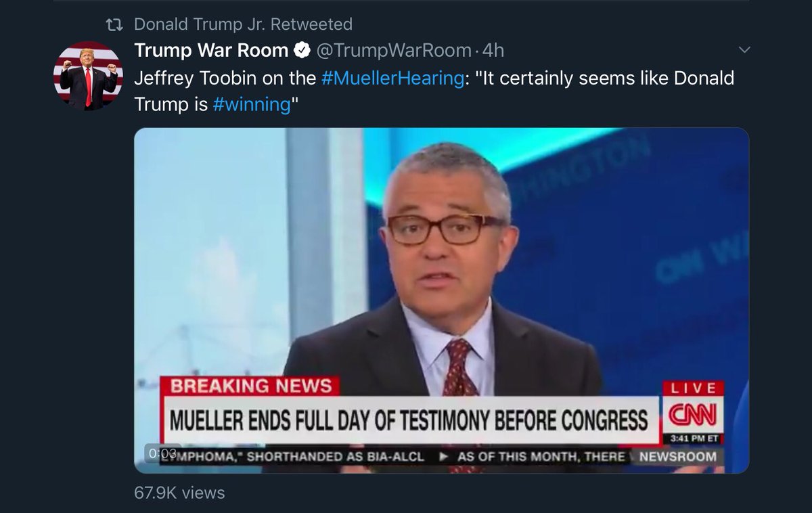The image size is (812, 513).
Task: Click the red LIVE badge in the video
Action: tap(693, 388)
